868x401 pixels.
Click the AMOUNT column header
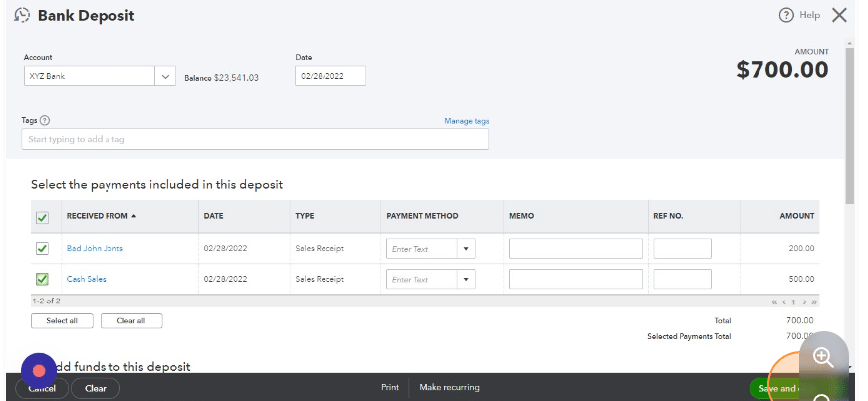tap(796, 216)
